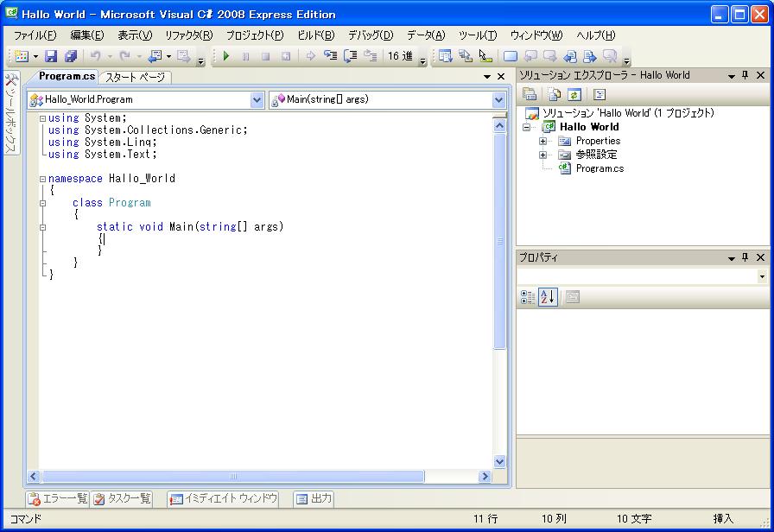This screenshot has height=532, width=774.
Task: Open the active files dropdown arrow beside tabs
Action: [x=487, y=77]
